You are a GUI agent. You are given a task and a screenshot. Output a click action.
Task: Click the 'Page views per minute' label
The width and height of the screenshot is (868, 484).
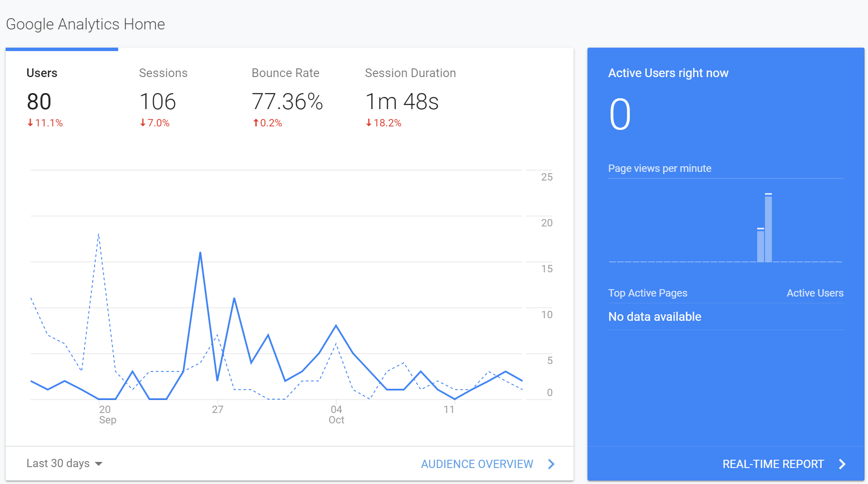click(660, 168)
